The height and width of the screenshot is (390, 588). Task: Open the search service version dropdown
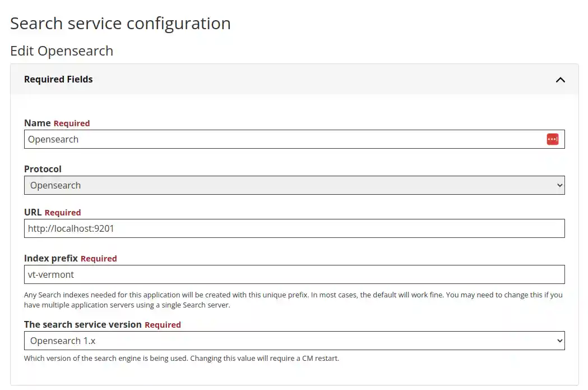[280, 341]
